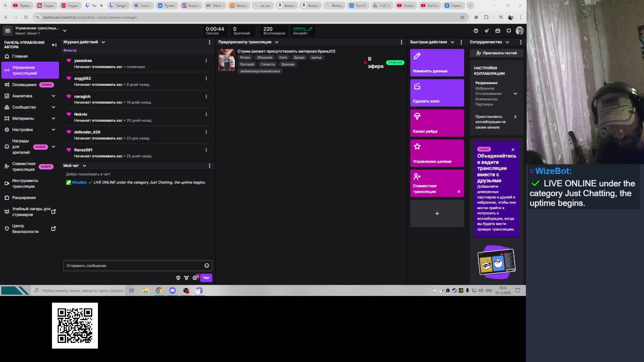Image resolution: width=644 pixels, height=362 pixels.
Task: Click the Make Clip (Сделать клип) tile
Action: (x=437, y=93)
